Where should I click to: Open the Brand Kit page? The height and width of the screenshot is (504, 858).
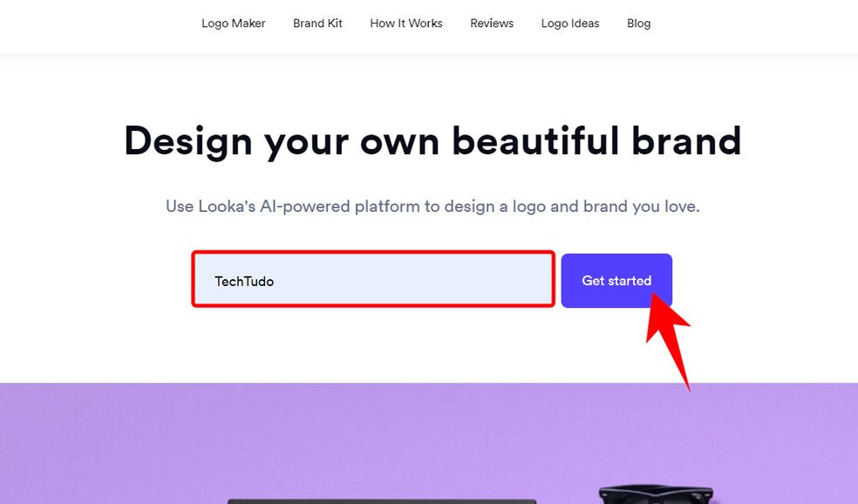(317, 24)
